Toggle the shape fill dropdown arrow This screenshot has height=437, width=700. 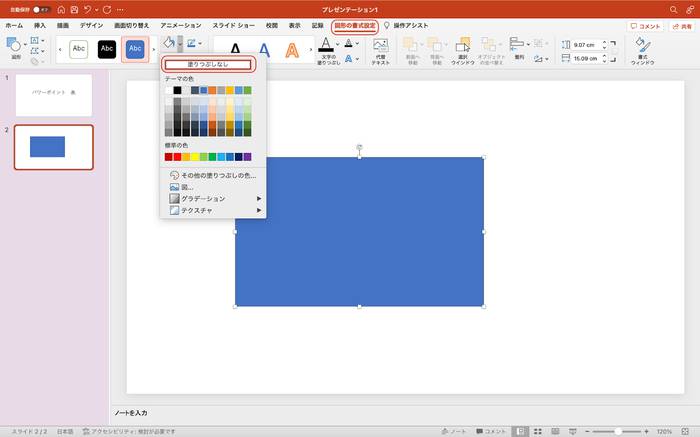point(180,43)
